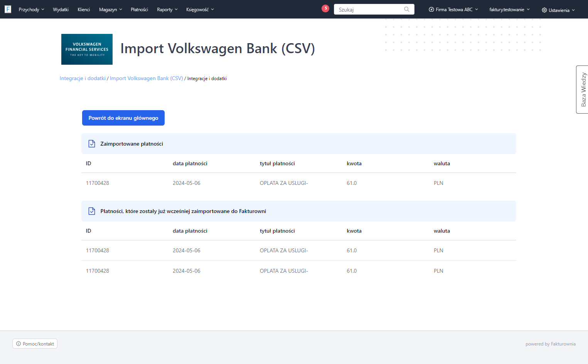Click the 'tytuł płatności' header in lower table
Image resolution: width=588 pixels, height=364 pixels.
[277, 231]
